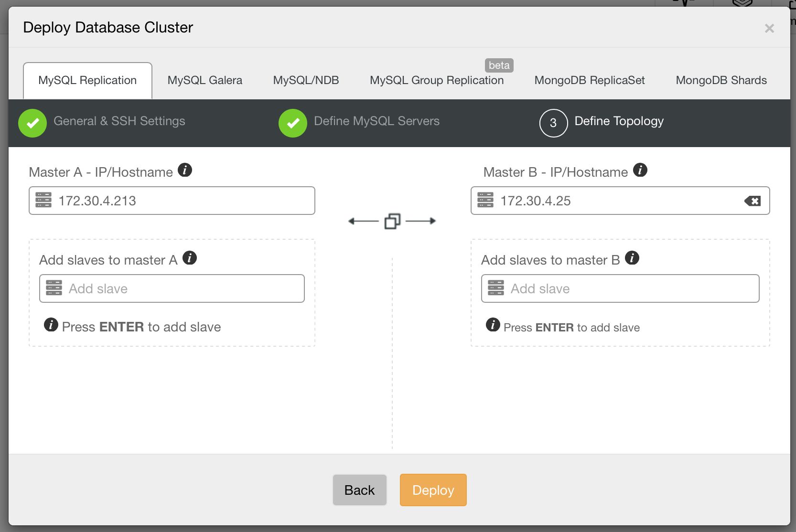Click the beta badge on Group Replication
The image size is (796, 532).
[499, 65]
